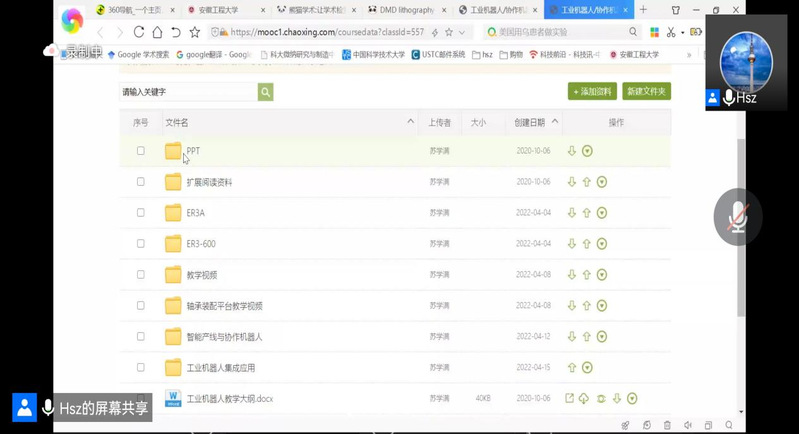Viewport: 799px width, 434px height.
Task: Tick the checkbox for ER3-600
Action: pos(141,244)
